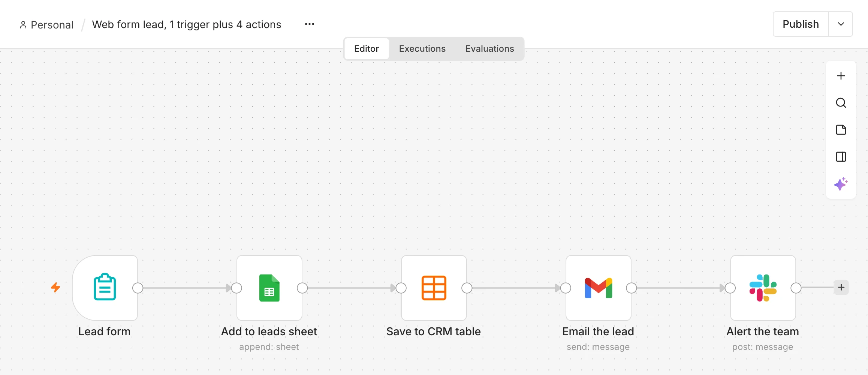The height and width of the screenshot is (375, 868).
Task: Click the Personal user icon
Action: [x=23, y=25]
